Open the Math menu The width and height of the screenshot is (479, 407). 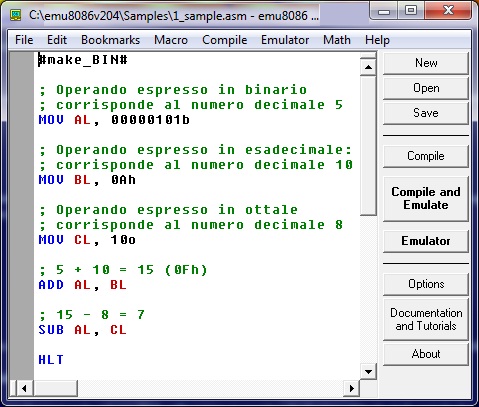pos(337,40)
